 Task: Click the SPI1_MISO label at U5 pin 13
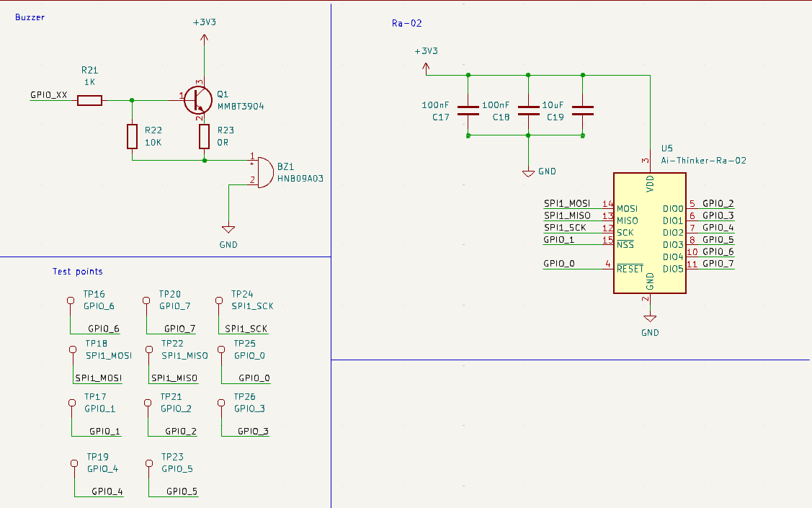[x=567, y=215]
